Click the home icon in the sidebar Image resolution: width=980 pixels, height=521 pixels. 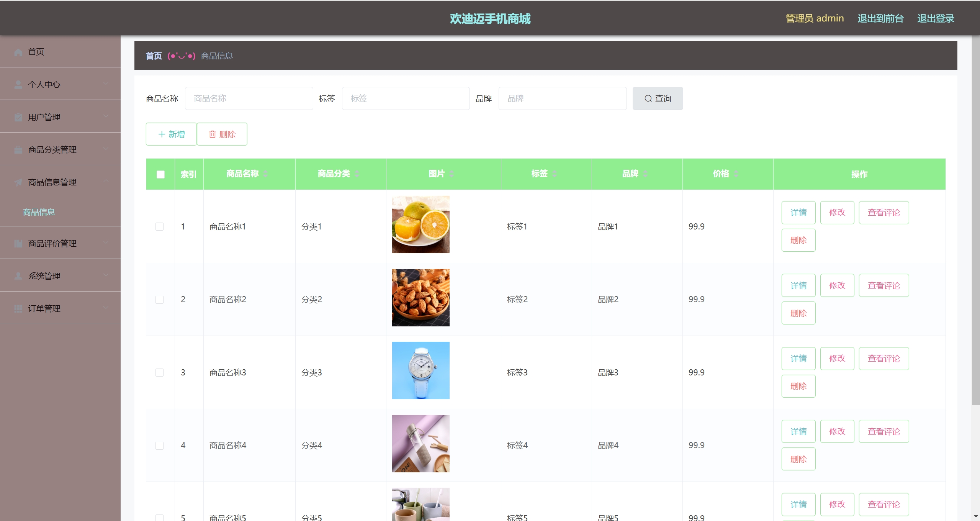[x=18, y=52]
